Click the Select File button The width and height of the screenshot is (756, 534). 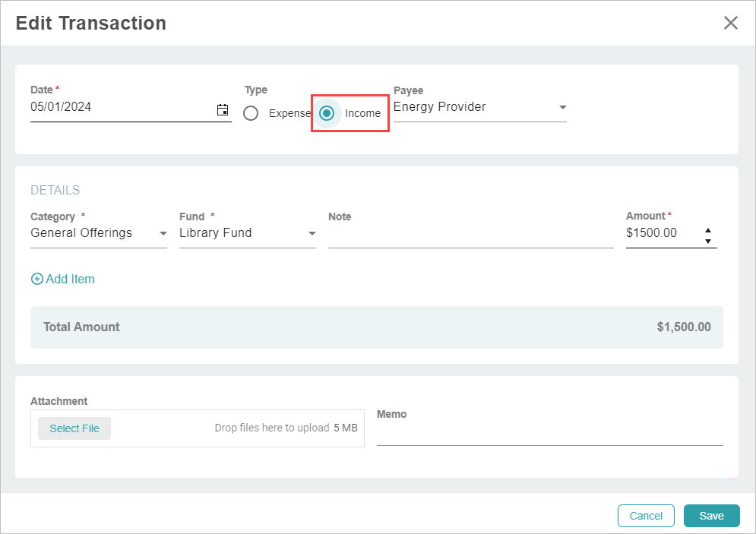[x=74, y=428]
